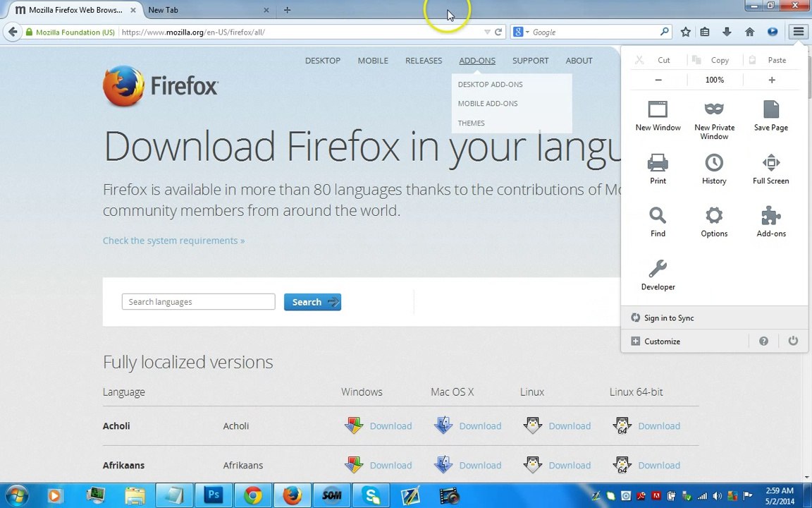Click the ADD-ONS nav item
The image size is (812, 508).
[x=477, y=61]
